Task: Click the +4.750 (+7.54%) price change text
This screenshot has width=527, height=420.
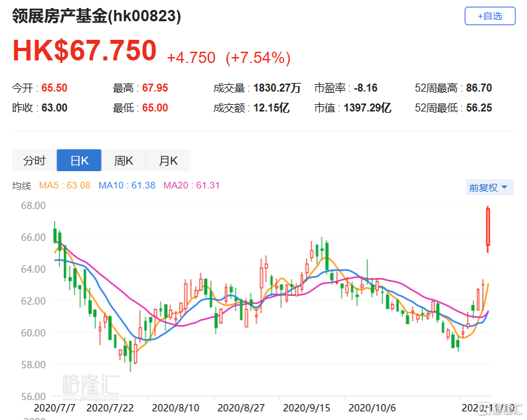Action: (228, 58)
